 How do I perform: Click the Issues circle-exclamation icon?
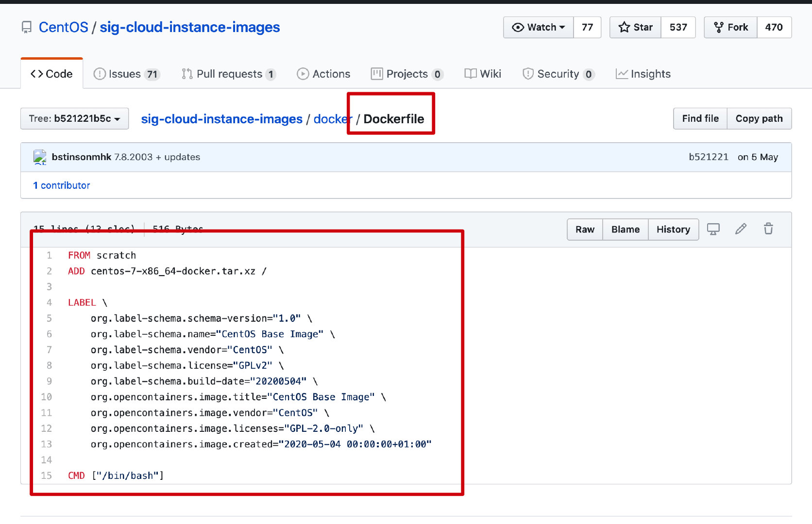point(100,74)
